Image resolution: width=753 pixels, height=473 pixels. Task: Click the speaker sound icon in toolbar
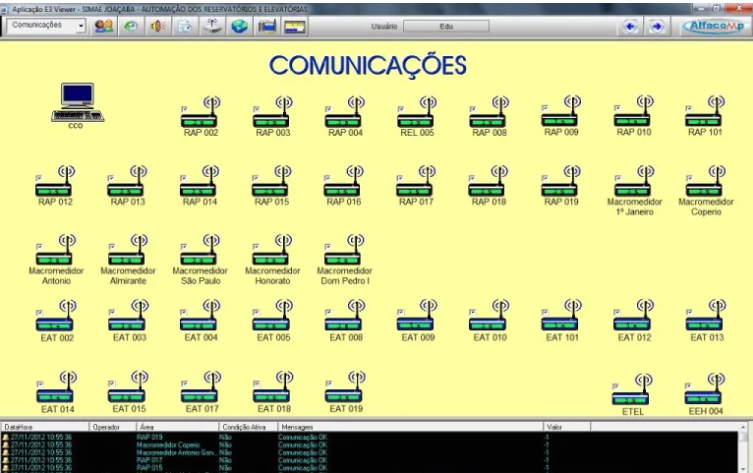[x=158, y=24]
